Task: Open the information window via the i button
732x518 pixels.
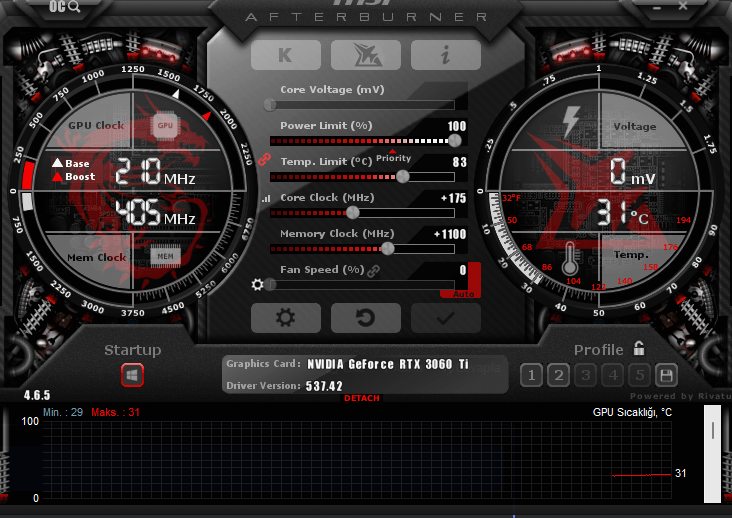Action: click(445, 55)
